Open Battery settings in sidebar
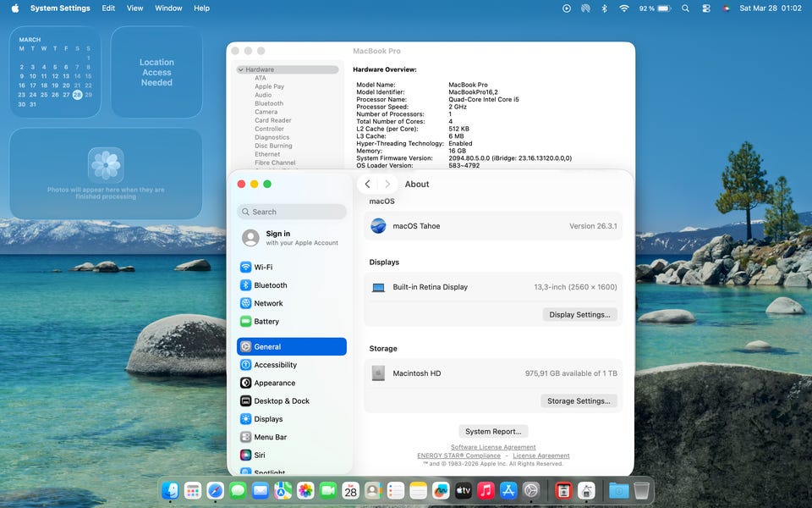Screen dimensions: 812x508 266,322
